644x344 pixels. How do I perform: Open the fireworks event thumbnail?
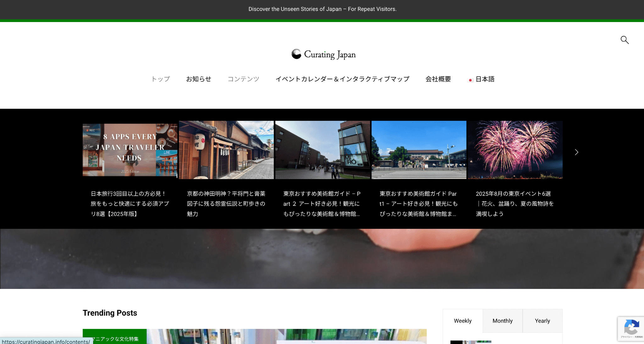(515, 150)
